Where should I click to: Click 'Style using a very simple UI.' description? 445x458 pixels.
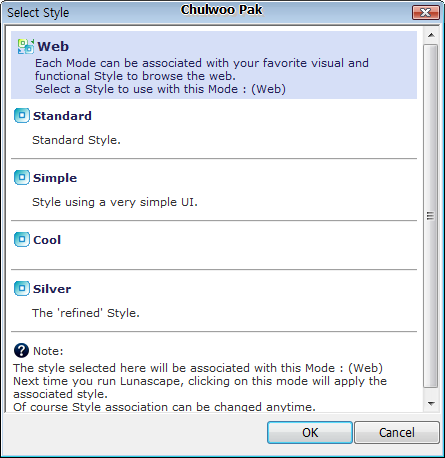tap(115, 202)
